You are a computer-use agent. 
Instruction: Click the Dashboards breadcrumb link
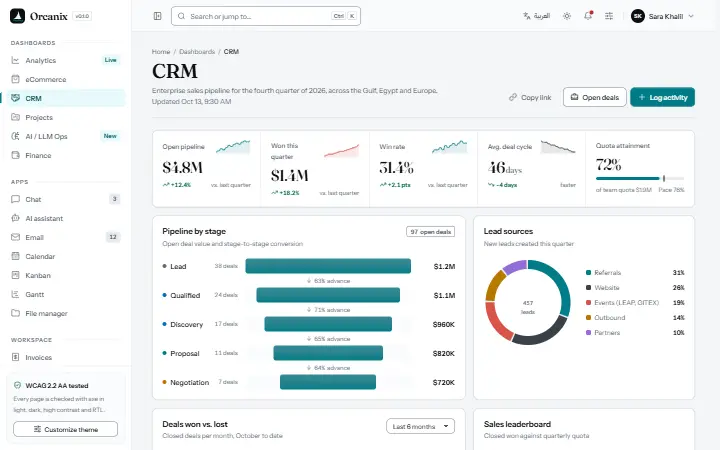[197, 51]
